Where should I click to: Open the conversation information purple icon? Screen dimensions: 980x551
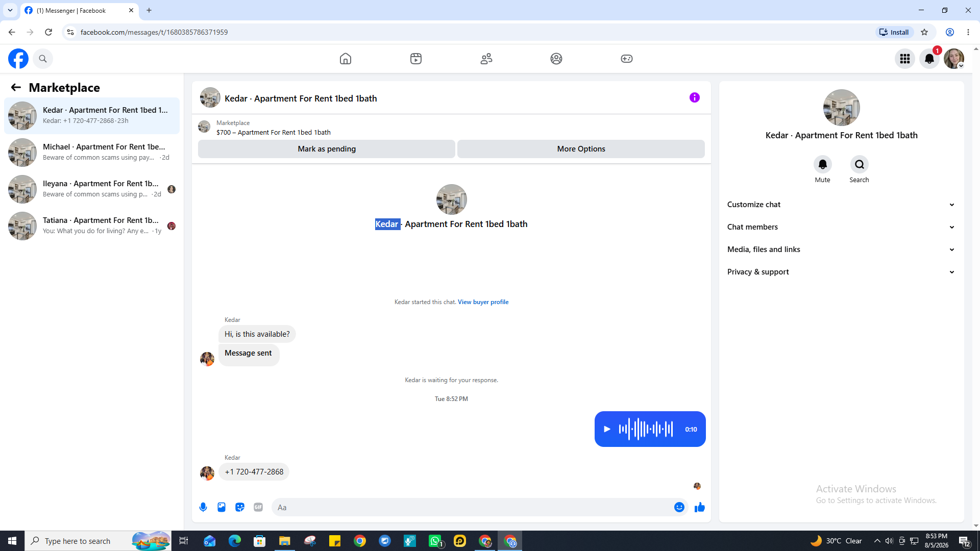tap(695, 97)
